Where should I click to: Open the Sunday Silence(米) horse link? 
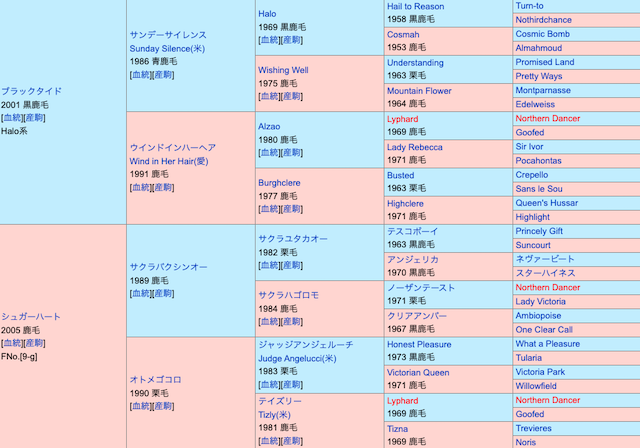(x=166, y=48)
